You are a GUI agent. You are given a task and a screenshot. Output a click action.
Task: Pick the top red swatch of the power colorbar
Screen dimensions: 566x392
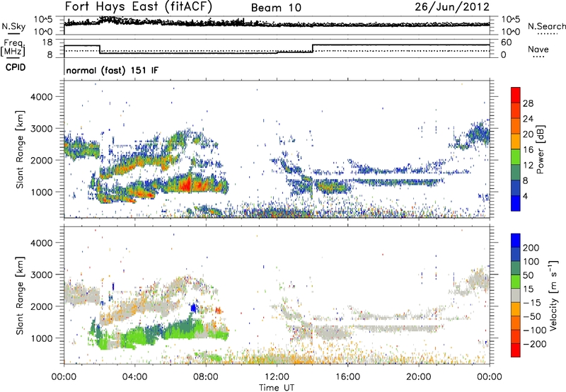pos(516,96)
